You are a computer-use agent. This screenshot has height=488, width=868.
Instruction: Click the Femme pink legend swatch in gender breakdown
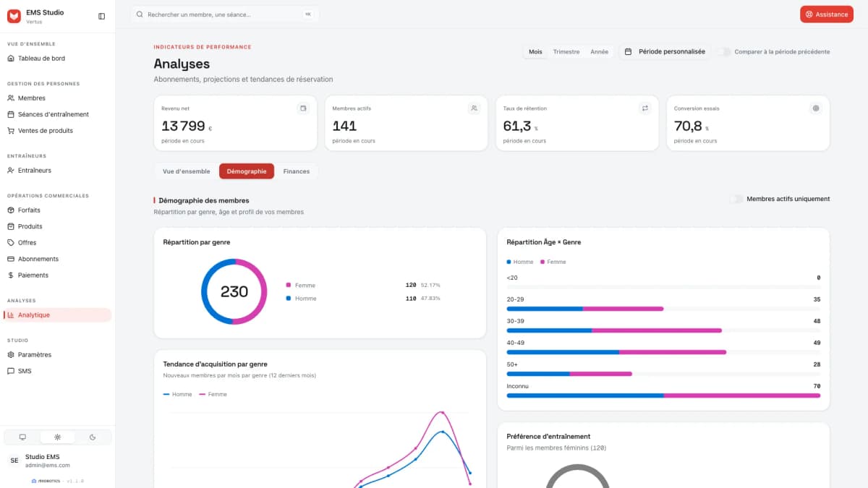pos(289,285)
